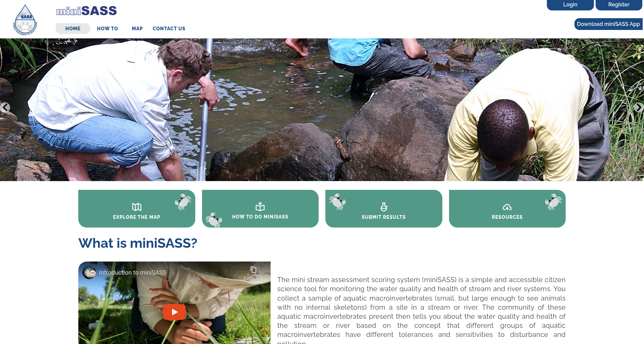Open the CONTACT US page
Image resolution: width=644 pixels, height=344 pixels.
click(x=169, y=29)
